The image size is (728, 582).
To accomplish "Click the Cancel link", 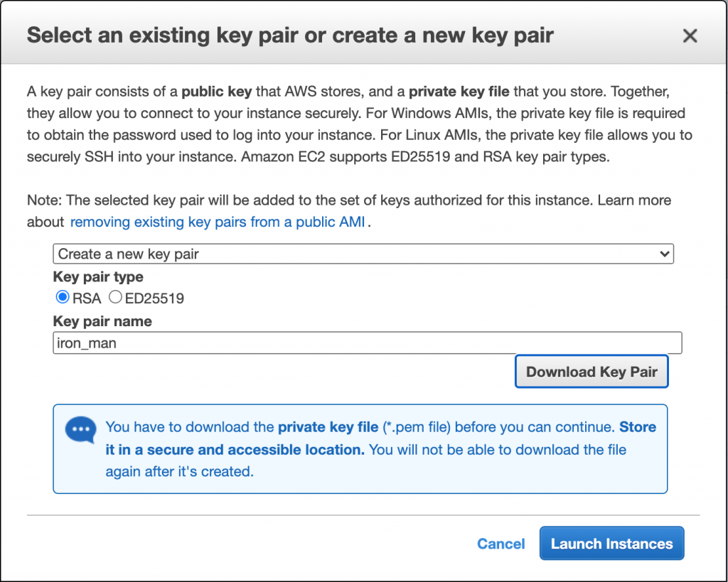I will (500, 544).
